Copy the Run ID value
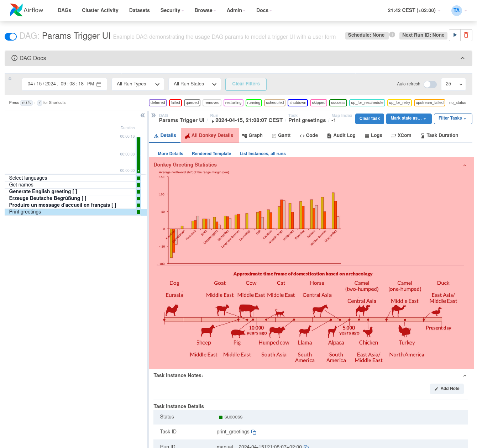477x448 pixels. tap(306, 447)
